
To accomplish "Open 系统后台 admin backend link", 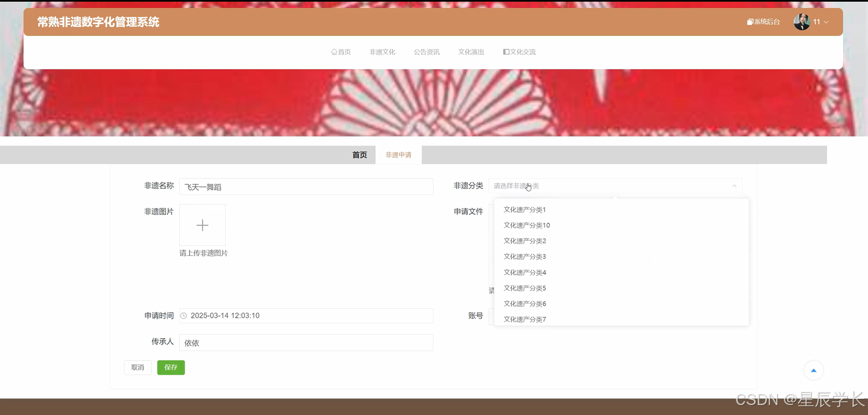I will tap(763, 22).
